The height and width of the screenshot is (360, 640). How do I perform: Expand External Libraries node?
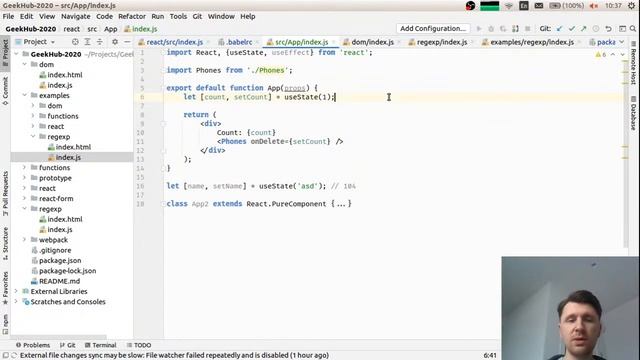[x=16, y=291]
